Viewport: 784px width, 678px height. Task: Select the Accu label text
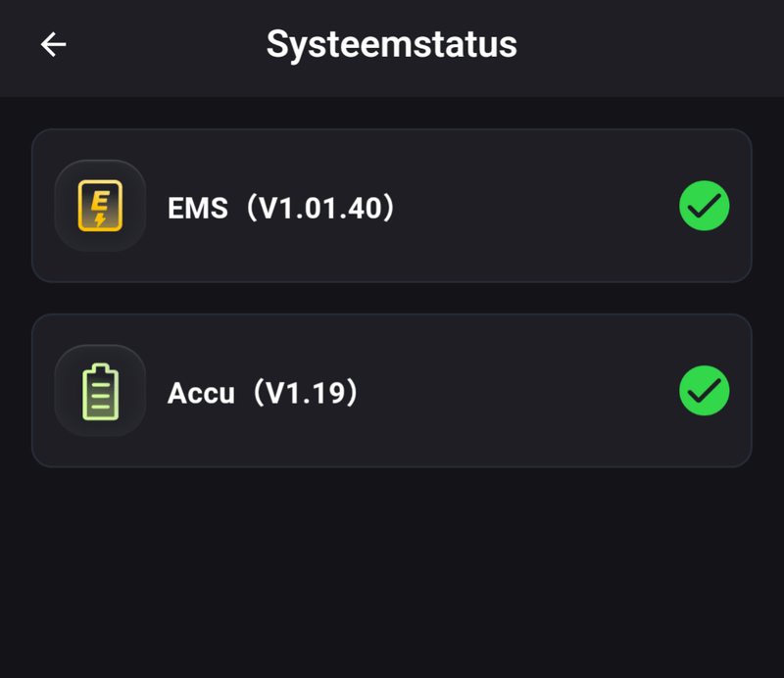[x=202, y=393]
